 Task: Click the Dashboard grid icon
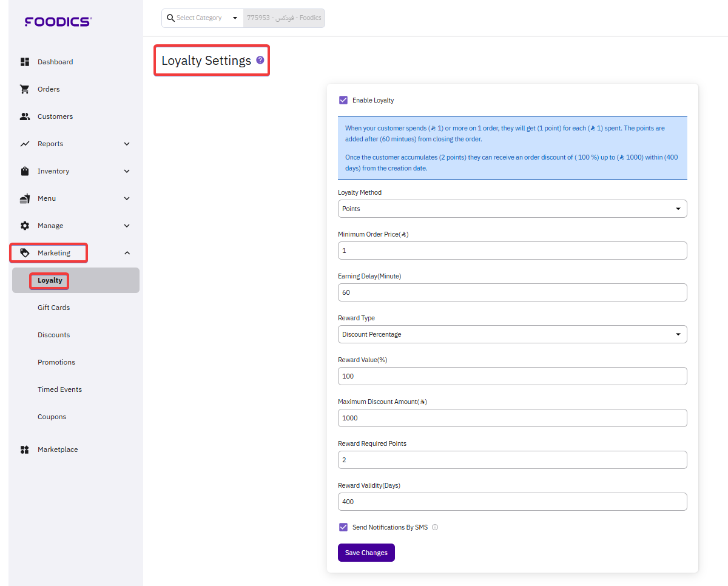[x=25, y=62]
